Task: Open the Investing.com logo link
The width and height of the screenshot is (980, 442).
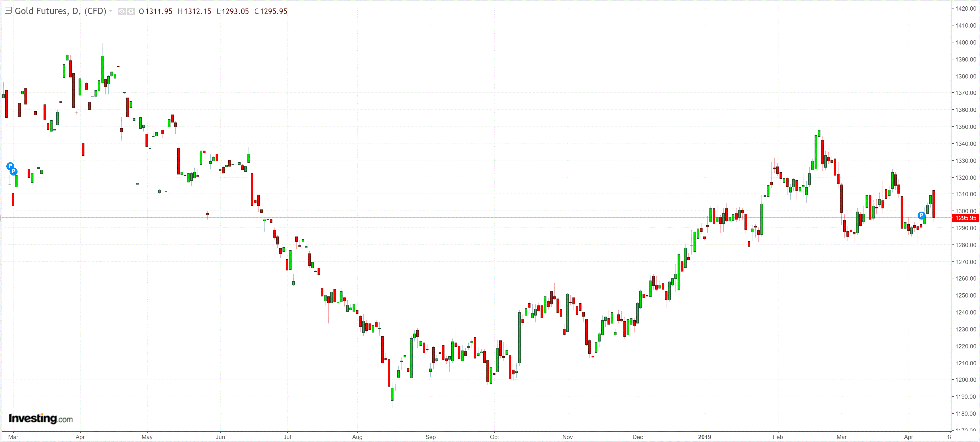Action: click(x=40, y=418)
